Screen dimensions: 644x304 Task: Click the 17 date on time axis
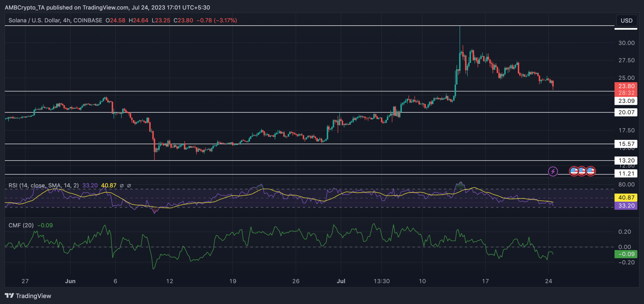tap(486, 281)
